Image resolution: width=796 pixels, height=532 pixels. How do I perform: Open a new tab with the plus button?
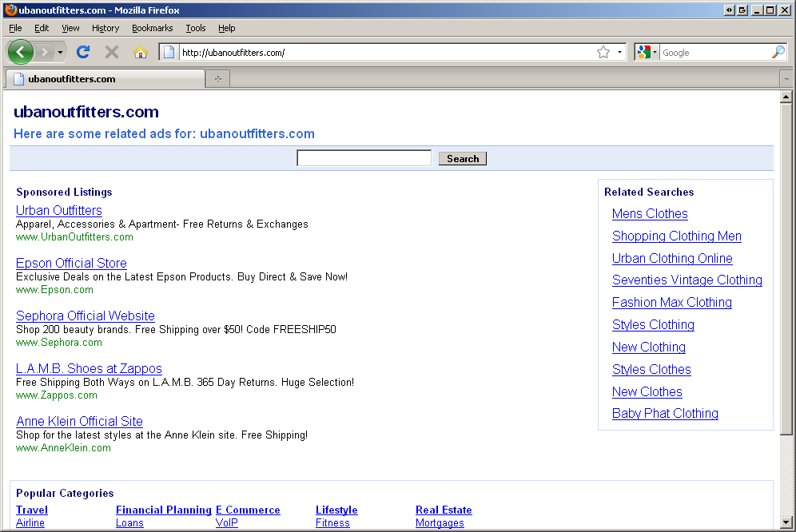coord(218,79)
